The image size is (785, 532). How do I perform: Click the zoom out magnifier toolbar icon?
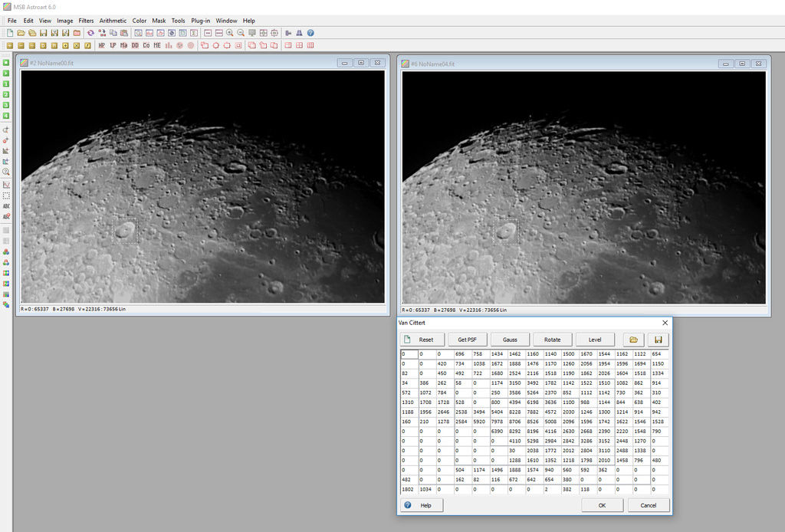pos(241,33)
